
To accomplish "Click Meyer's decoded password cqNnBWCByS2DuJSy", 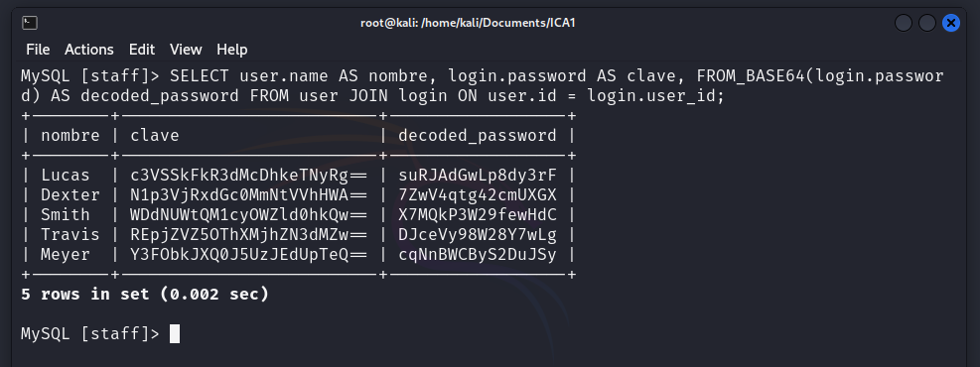I will point(478,255).
